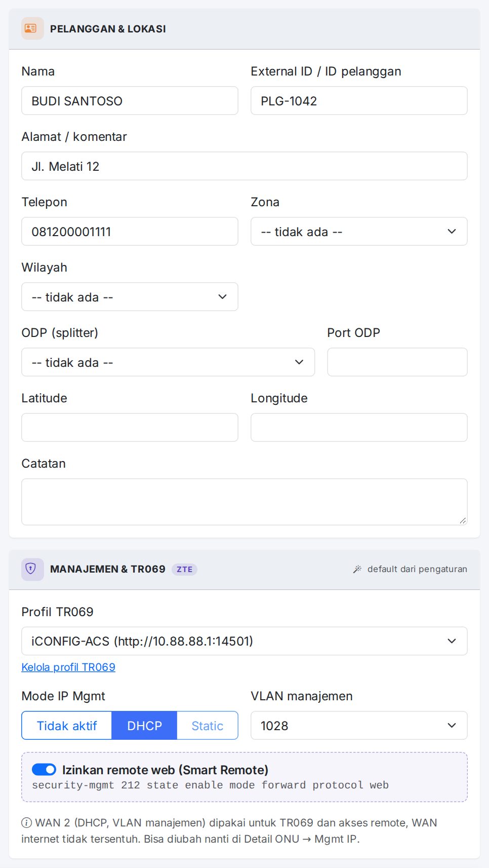Click the ZTE badge
The image size is (489, 868).
184,569
